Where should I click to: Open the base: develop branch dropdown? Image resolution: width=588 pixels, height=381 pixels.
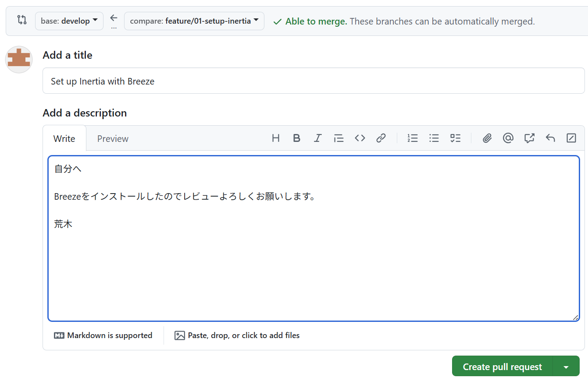coord(69,21)
